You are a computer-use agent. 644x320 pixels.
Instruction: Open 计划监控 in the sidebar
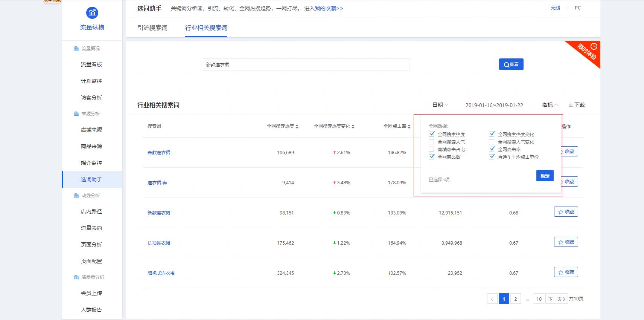91,81
